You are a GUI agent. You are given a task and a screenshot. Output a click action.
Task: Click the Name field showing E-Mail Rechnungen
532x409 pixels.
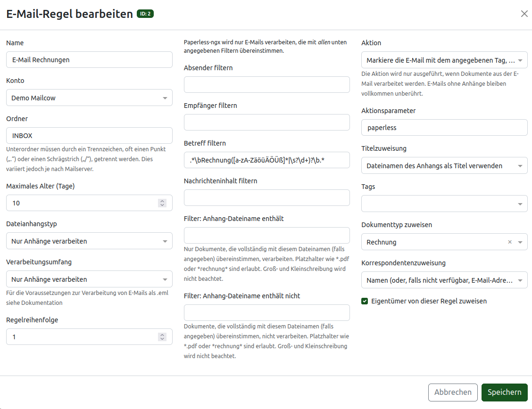(x=89, y=59)
